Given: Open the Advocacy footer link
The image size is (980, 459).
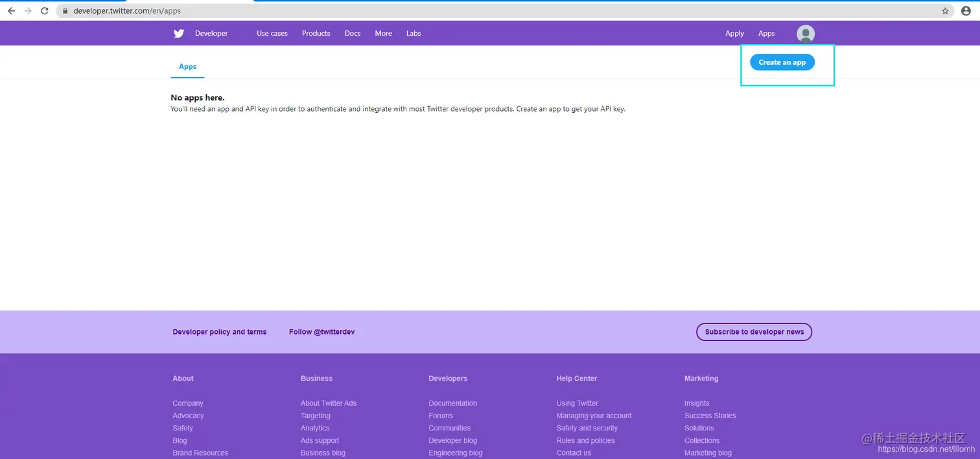Looking at the screenshot, I should (x=188, y=416).
